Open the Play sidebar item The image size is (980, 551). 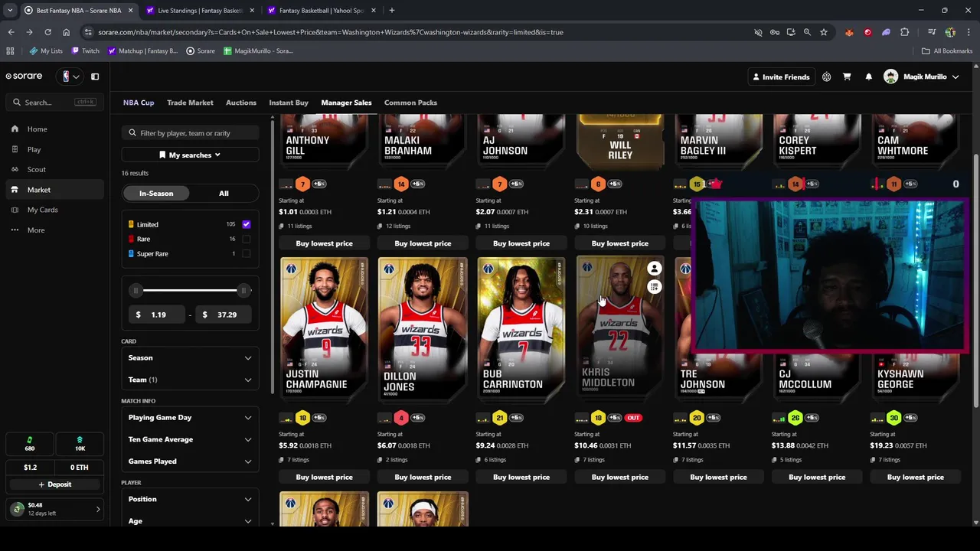tap(34, 149)
